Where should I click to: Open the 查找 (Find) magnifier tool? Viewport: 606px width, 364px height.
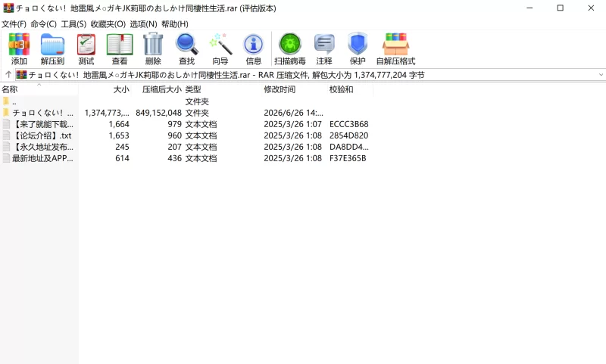[186, 45]
